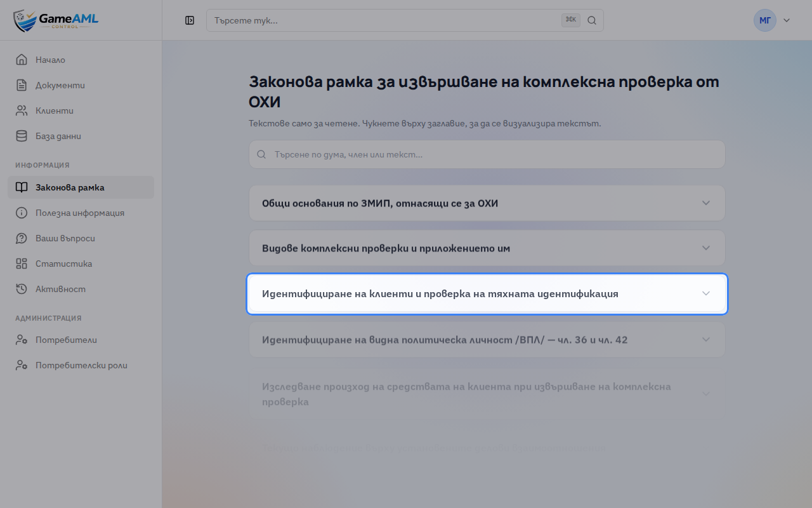The width and height of the screenshot is (812, 508).
Task: Click heading Идентифициране на клиенти и проверка
Action: [x=440, y=294]
